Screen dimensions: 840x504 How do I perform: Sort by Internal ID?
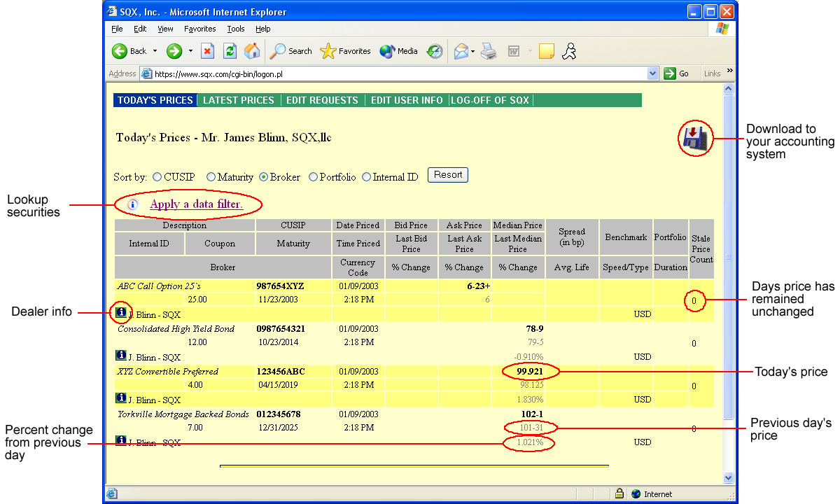pos(366,177)
